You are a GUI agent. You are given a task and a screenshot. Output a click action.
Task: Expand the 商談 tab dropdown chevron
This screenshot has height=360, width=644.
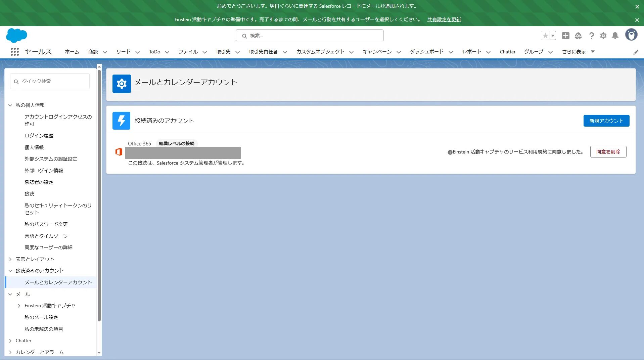click(x=105, y=52)
